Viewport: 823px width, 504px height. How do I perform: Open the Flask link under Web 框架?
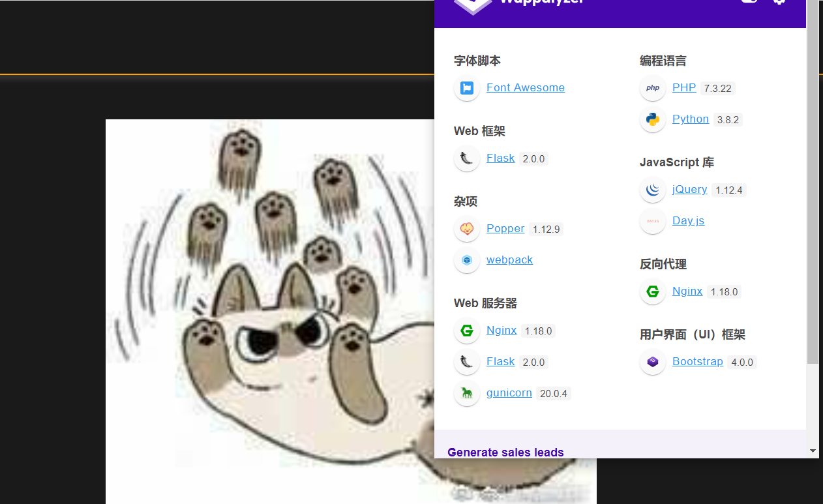[501, 158]
